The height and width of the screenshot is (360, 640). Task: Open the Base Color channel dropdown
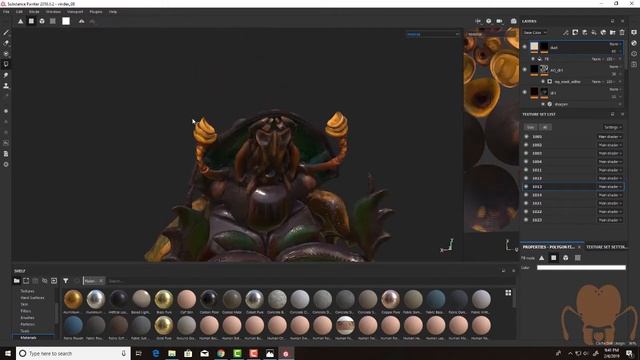click(x=535, y=32)
